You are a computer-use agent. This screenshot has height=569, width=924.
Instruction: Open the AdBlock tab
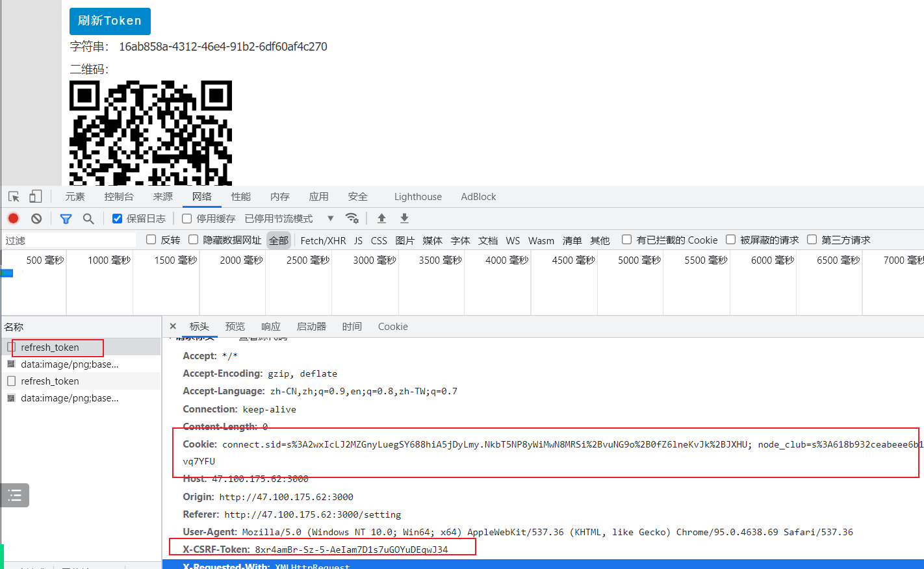click(x=478, y=197)
